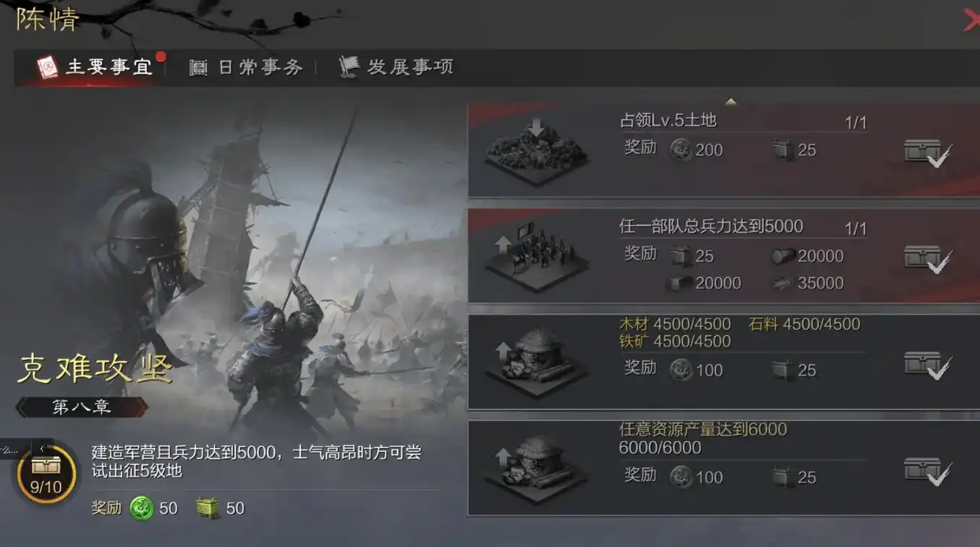
Task: Close the 陈情 window
Action: pyautogui.click(x=970, y=20)
